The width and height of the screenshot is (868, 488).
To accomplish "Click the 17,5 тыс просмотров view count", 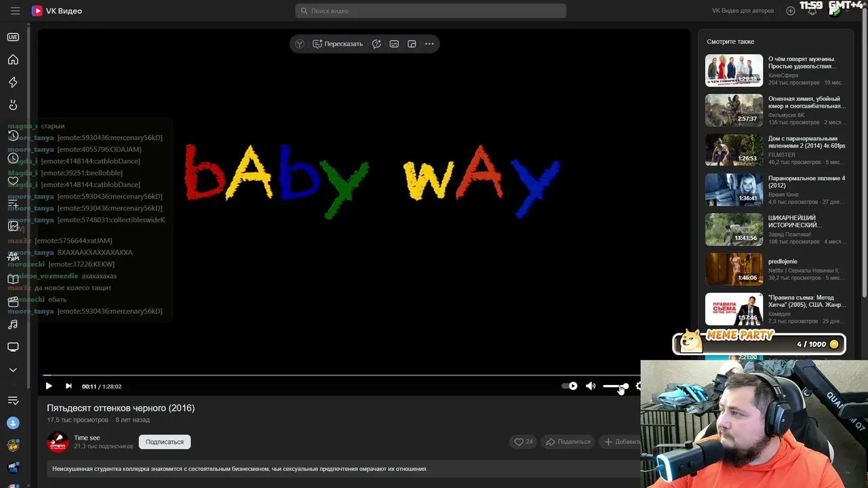I will pyautogui.click(x=77, y=420).
